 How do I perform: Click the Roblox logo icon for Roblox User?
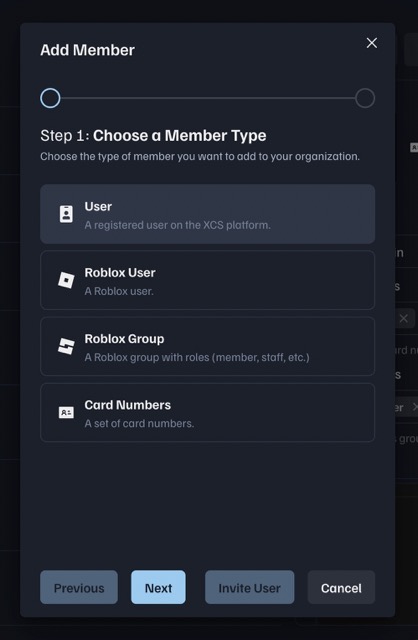(x=66, y=280)
